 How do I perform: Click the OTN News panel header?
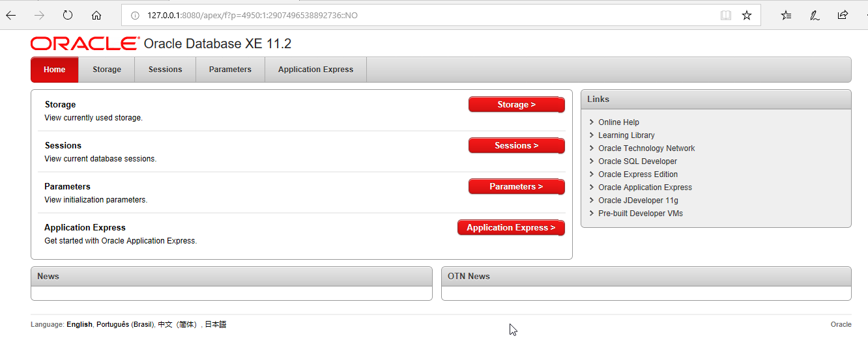[x=646, y=277]
